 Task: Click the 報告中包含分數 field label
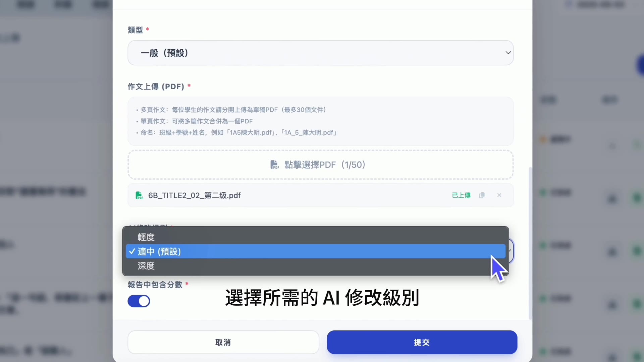155,285
